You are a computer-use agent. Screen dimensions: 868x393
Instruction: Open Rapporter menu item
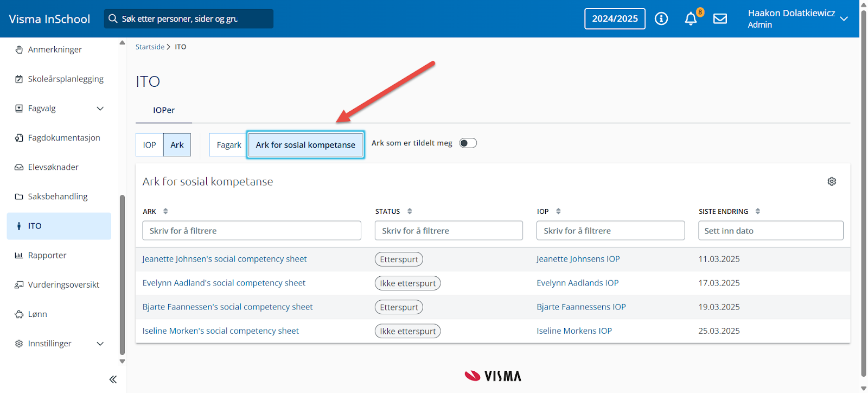47,255
